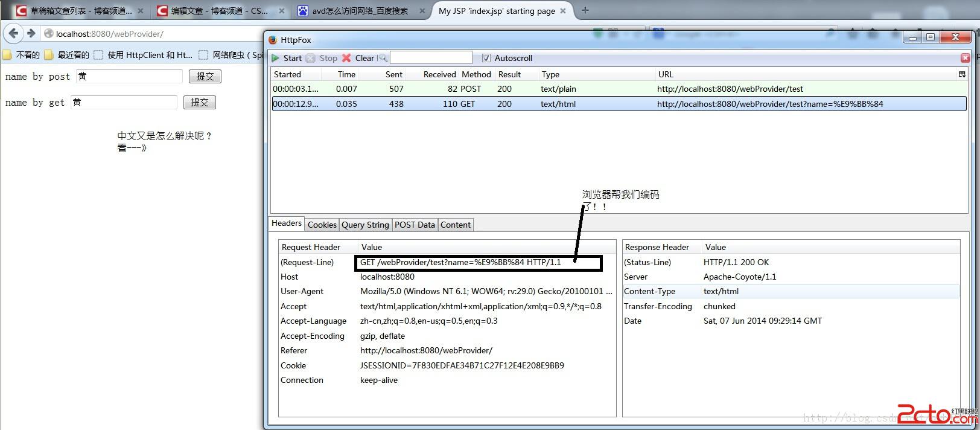
Task: Click the Request Header column heading
Action: (x=318, y=247)
